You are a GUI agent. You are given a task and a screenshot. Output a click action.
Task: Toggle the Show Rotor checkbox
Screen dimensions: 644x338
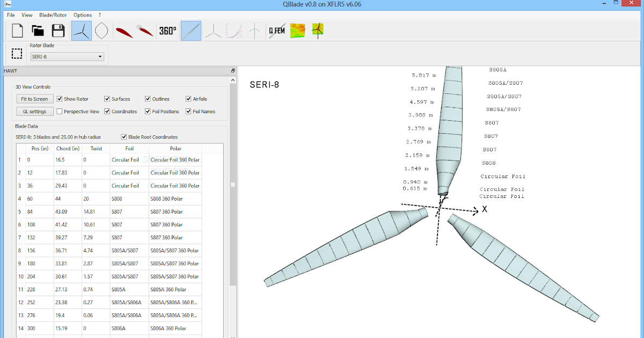(60, 99)
